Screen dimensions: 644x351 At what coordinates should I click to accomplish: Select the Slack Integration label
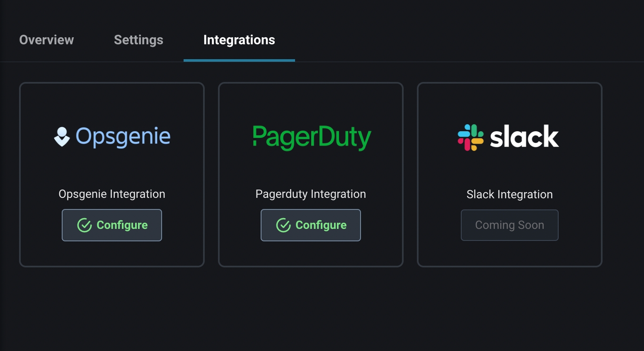(x=510, y=195)
